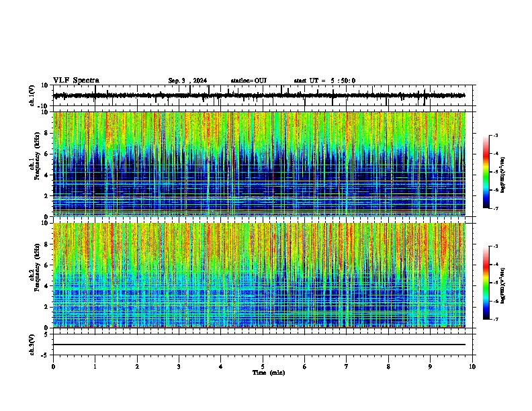Click the time axis tick label '3'
532x411 pixels.
[179, 367]
